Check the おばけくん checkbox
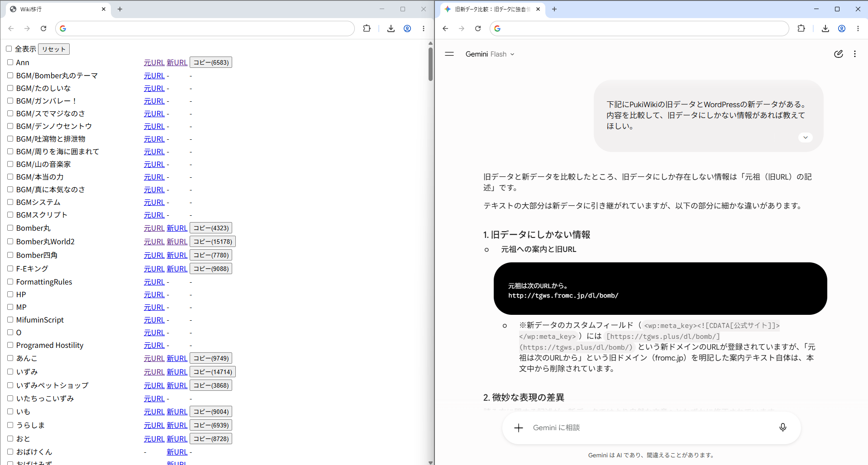The image size is (868, 465). (x=10, y=451)
